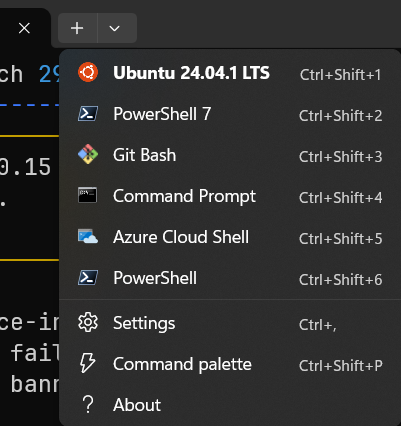Click the Command palette lightning icon
Screen dimensions: 401x426
[88, 363]
